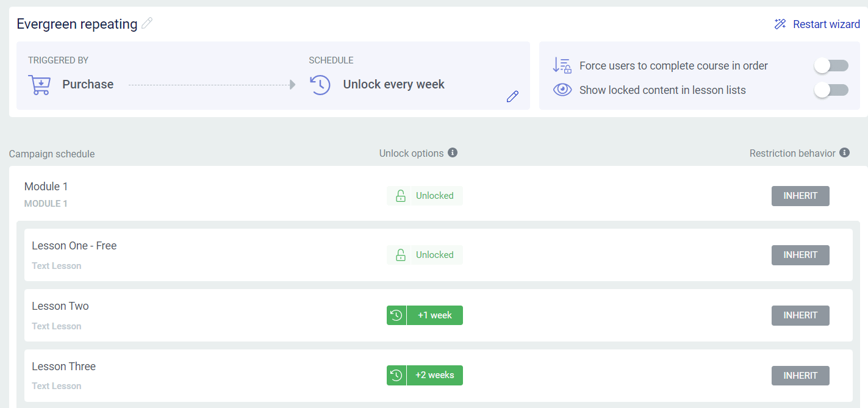Click the Purchase shopping cart icon
Screen dimensions: 868x408
(x=40, y=84)
